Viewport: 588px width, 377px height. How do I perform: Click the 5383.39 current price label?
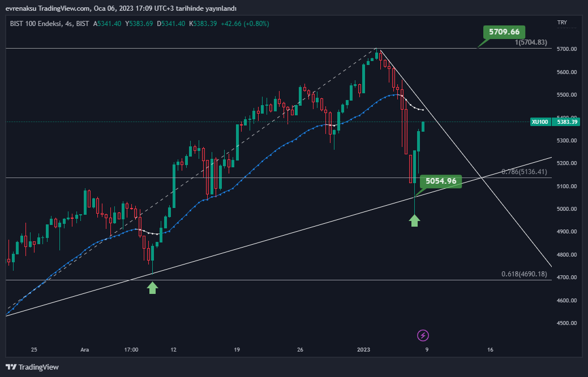coord(566,122)
